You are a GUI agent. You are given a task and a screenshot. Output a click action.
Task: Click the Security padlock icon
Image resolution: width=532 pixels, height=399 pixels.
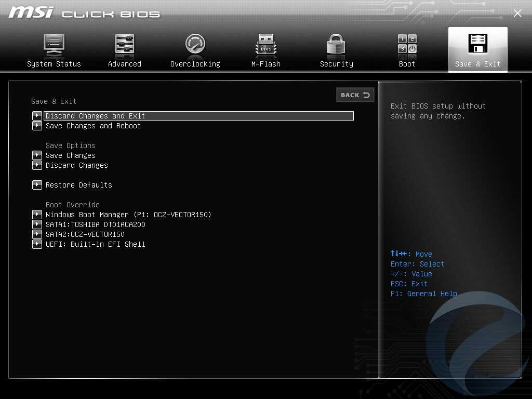point(336,44)
